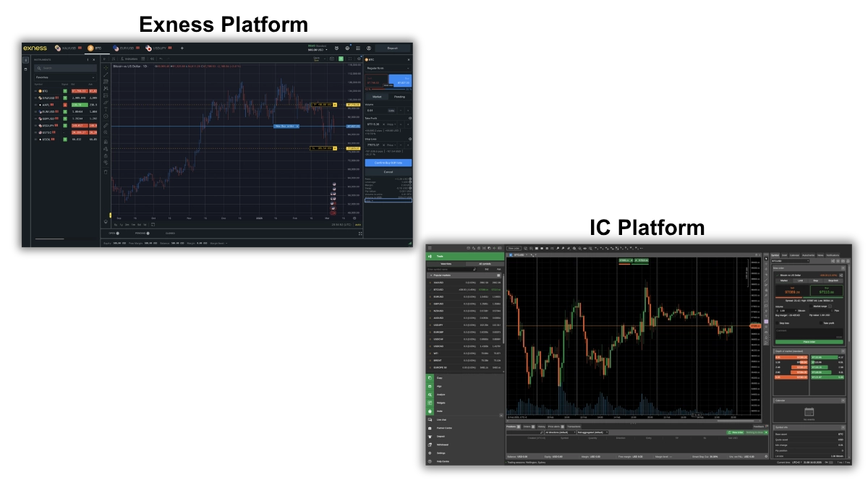Screen dimensions: 868x488
Task: Select the ruler measure tool in Exness chart
Action: click(106, 126)
